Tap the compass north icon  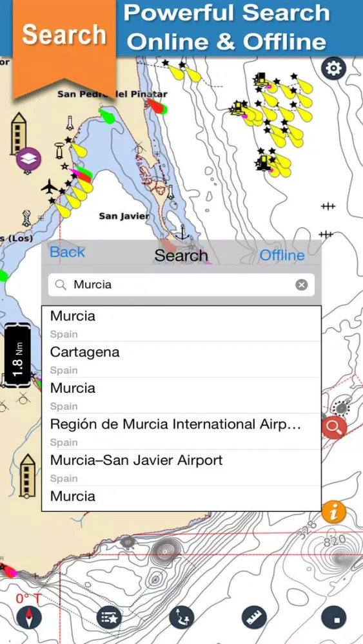click(x=29, y=618)
